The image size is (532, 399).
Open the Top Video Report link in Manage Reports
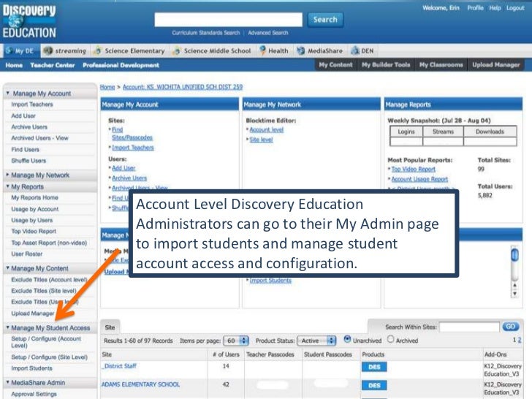tap(414, 169)
